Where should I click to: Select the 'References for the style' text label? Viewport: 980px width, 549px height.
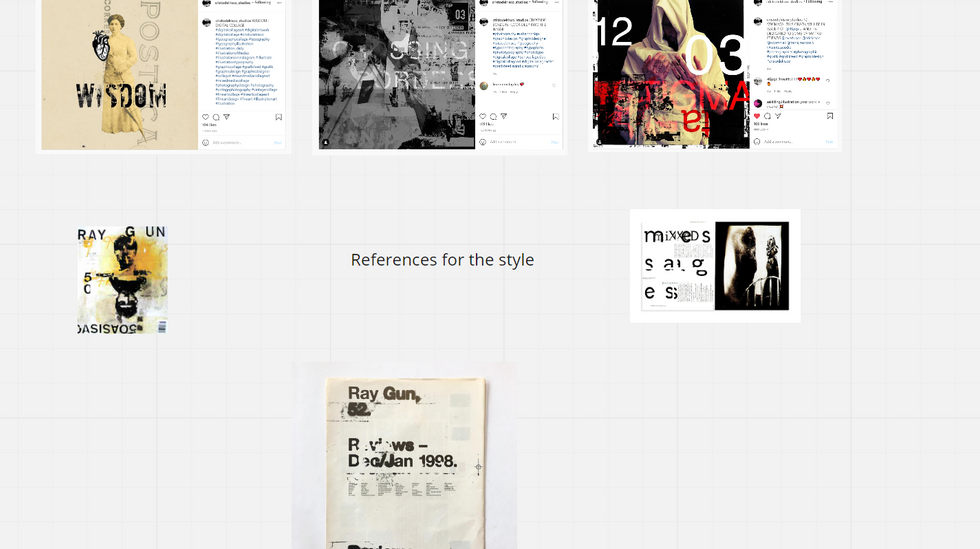pyautogui.click(x=442, y=259)
